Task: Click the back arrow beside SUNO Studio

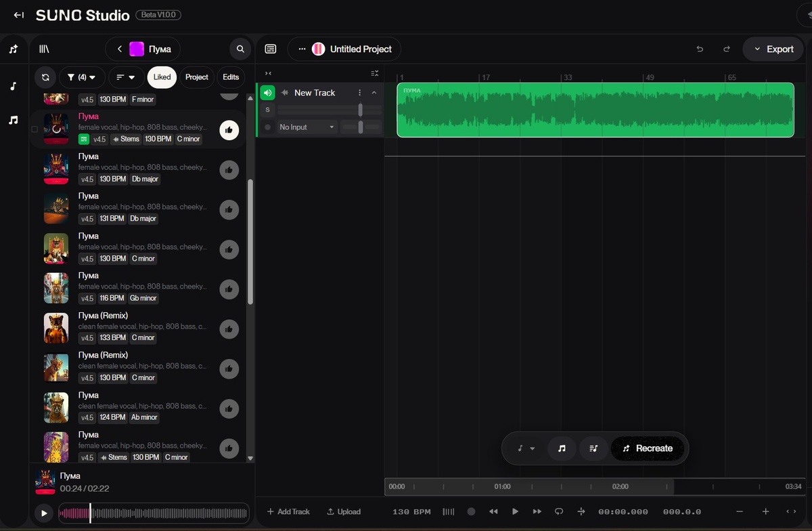Action: pyautogui.click(x=19, y=15)
